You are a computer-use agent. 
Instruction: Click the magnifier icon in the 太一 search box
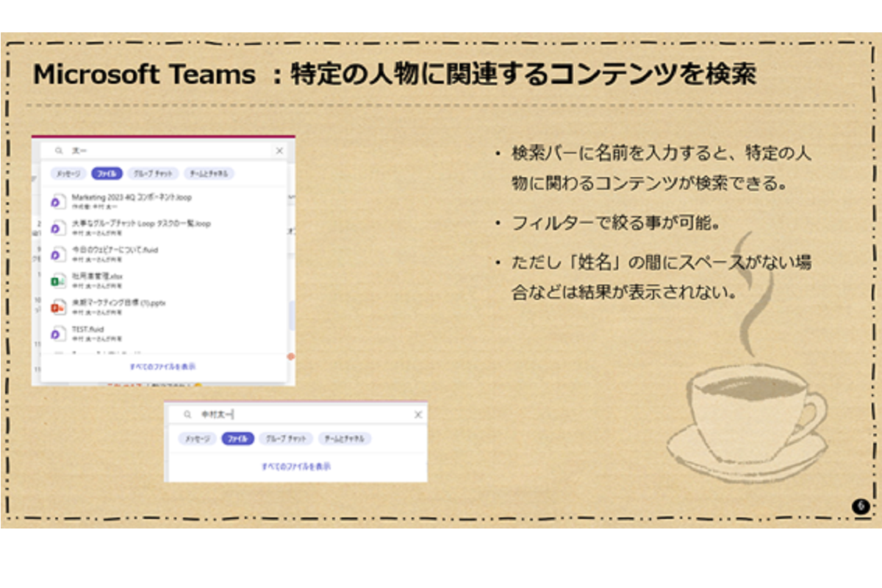click(59, 151)
